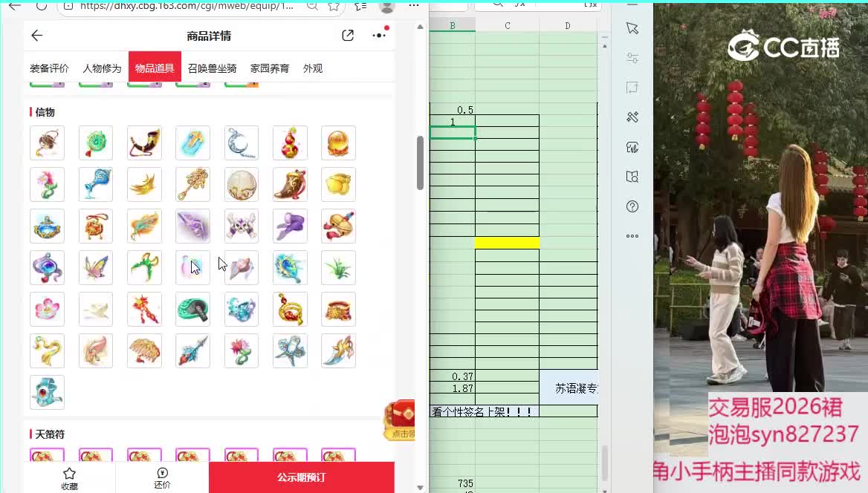868x493 pixels.
Task: Click the cell containing 735
Action: (x=453, y=483)
